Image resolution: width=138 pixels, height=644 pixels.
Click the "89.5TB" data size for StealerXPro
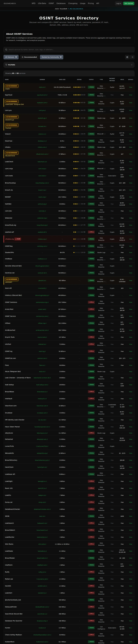click(62, 252)
